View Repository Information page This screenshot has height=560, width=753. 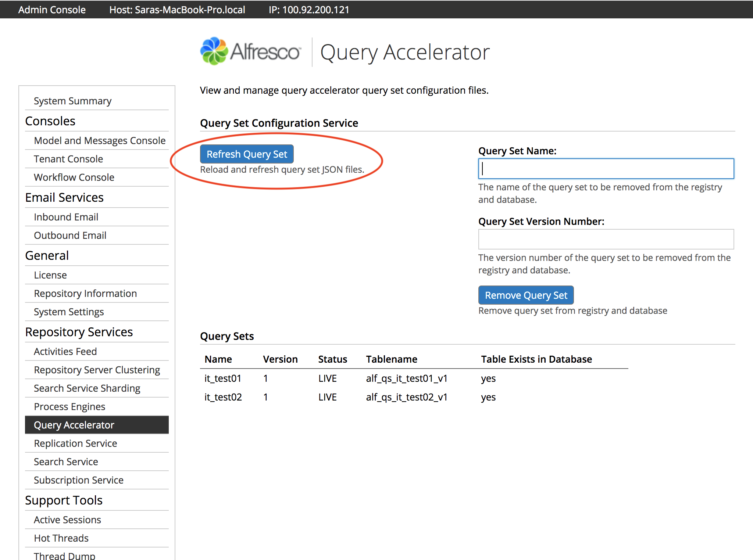click(85, 294)
